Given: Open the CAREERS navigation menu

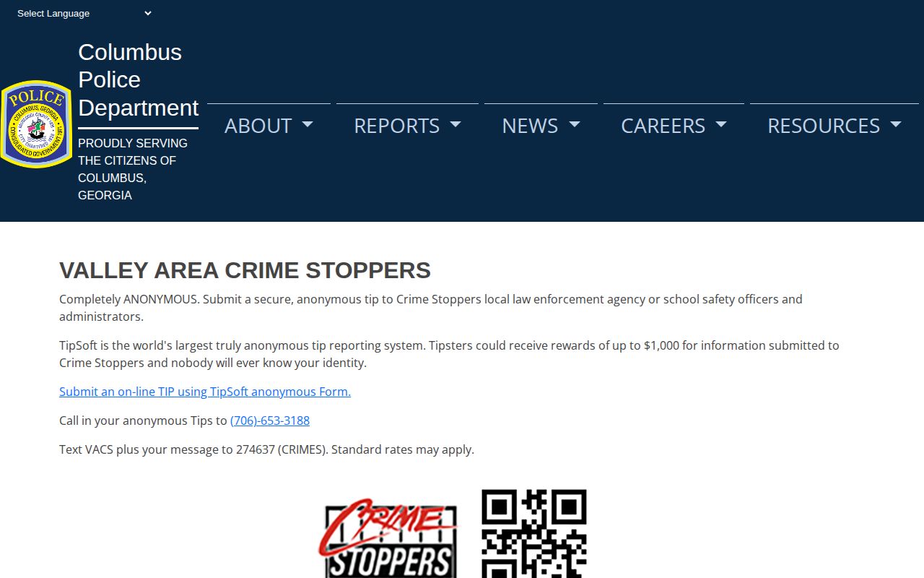Looking at the screenshot, I should (674, 126).
